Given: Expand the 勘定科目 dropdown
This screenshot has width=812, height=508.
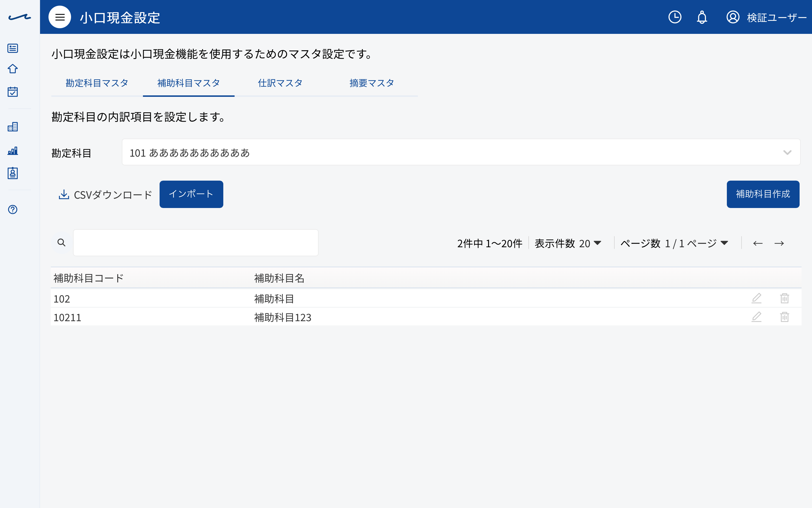Looking at the screenshot, I should pos(461,152).
